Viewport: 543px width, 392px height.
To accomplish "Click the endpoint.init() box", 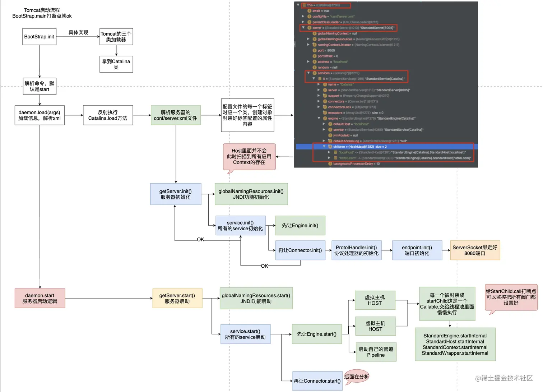I will point(417,250).
